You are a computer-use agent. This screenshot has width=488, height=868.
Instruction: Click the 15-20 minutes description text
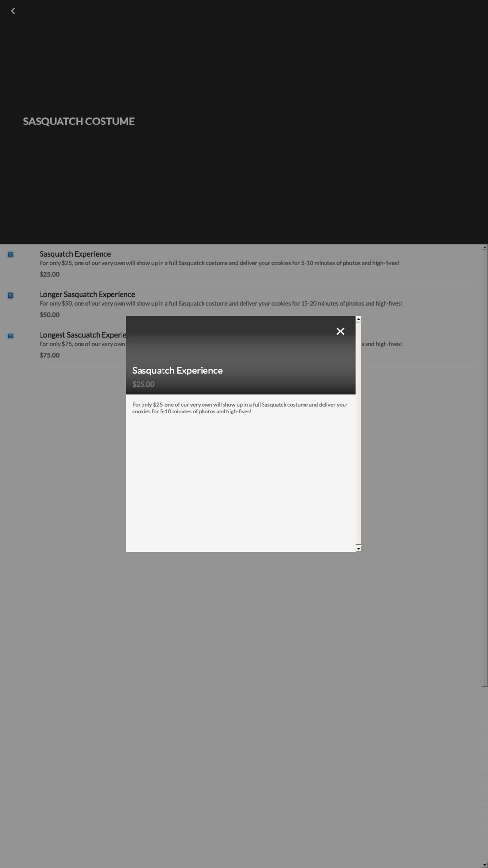pos(221,303)
